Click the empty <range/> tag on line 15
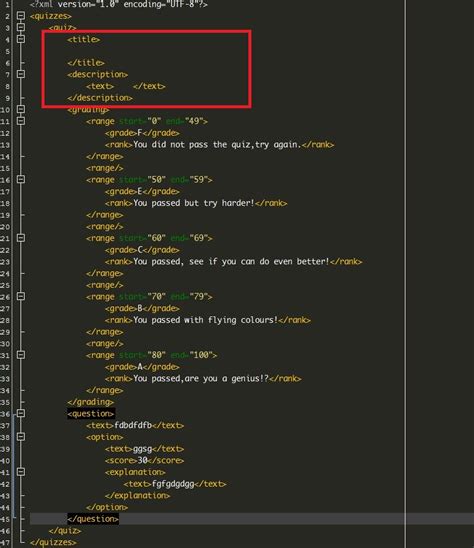This screenshot has width=474, height=548. coord(105,168)
